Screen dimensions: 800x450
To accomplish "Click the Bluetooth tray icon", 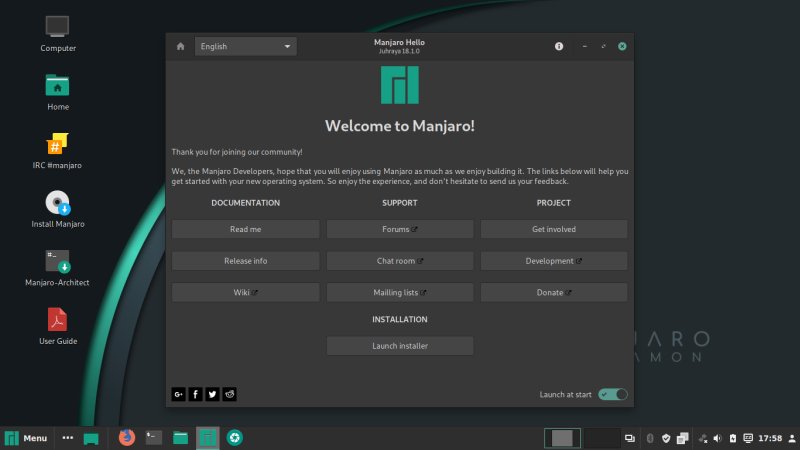I will [650, 438].
